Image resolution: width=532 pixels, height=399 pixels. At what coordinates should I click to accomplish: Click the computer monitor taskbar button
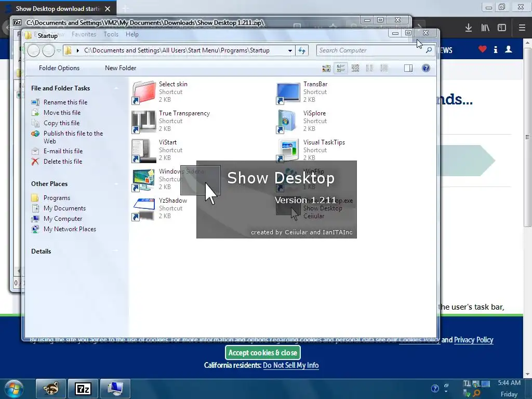[x=115, y=389]
